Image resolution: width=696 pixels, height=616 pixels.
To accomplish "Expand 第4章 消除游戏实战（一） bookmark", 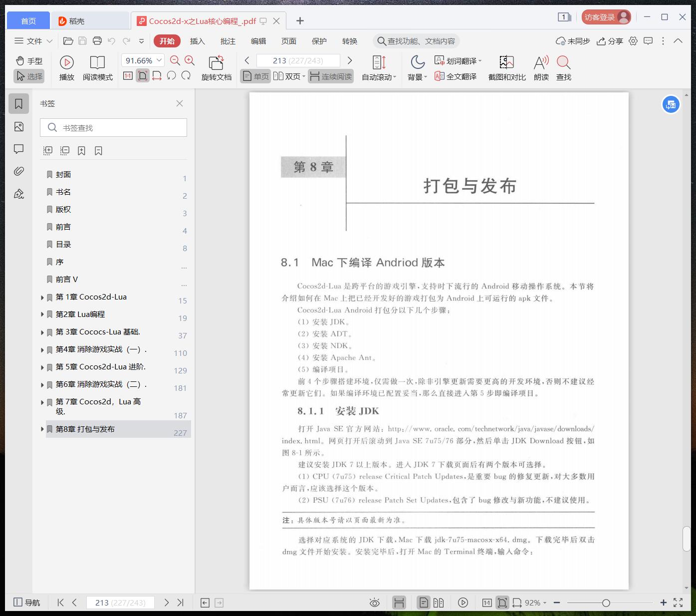I will pyautogui.click(x=42, y=350).
